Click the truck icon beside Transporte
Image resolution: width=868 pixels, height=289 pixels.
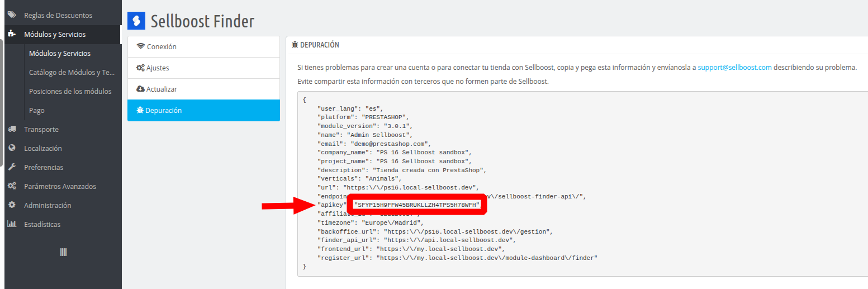pos(12,129)
